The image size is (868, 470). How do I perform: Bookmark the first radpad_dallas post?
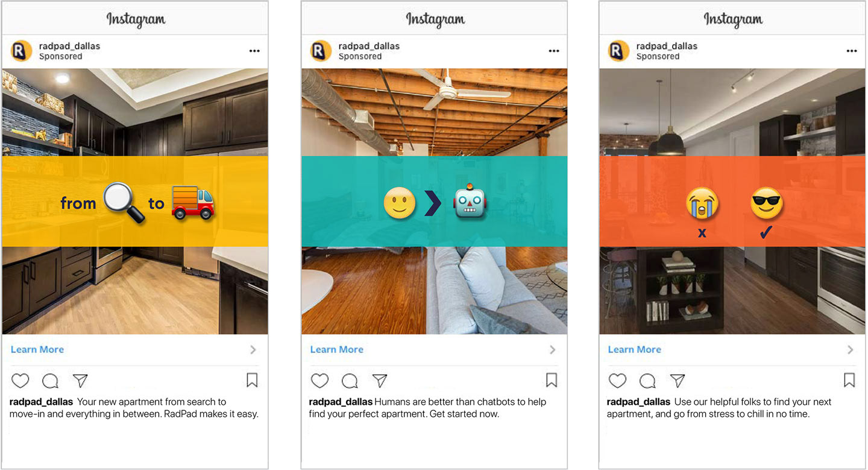point(252,380)
